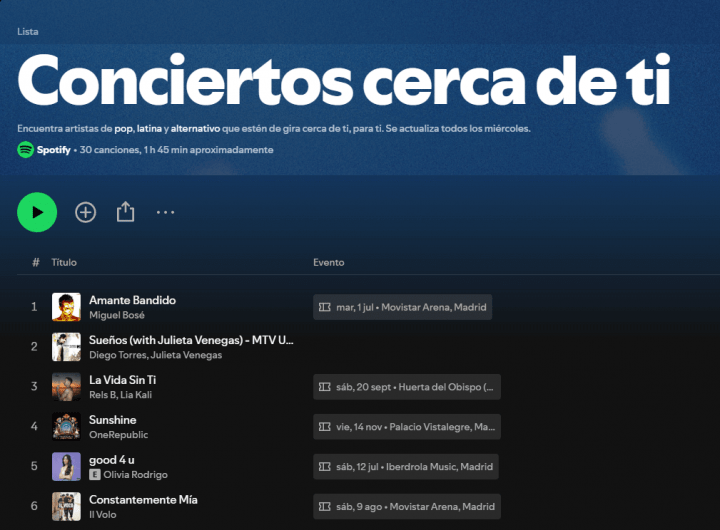Click the Spotify logo icon
This screenshot has width=720, height=530.
pos(26,150)
